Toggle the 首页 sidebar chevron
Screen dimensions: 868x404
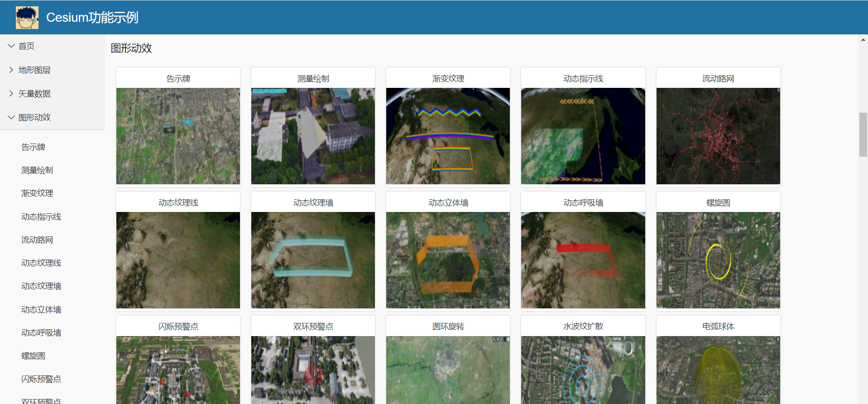click(11, 46)
